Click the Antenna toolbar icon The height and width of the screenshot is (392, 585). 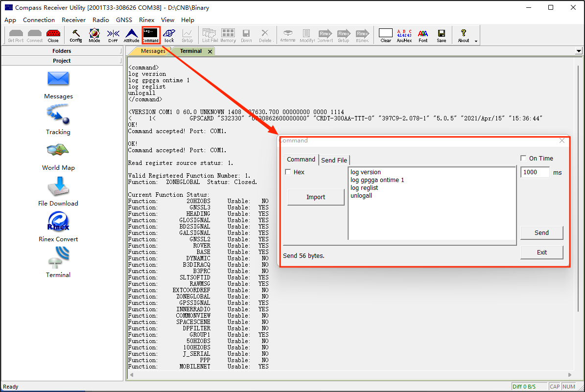pos(288,36)
